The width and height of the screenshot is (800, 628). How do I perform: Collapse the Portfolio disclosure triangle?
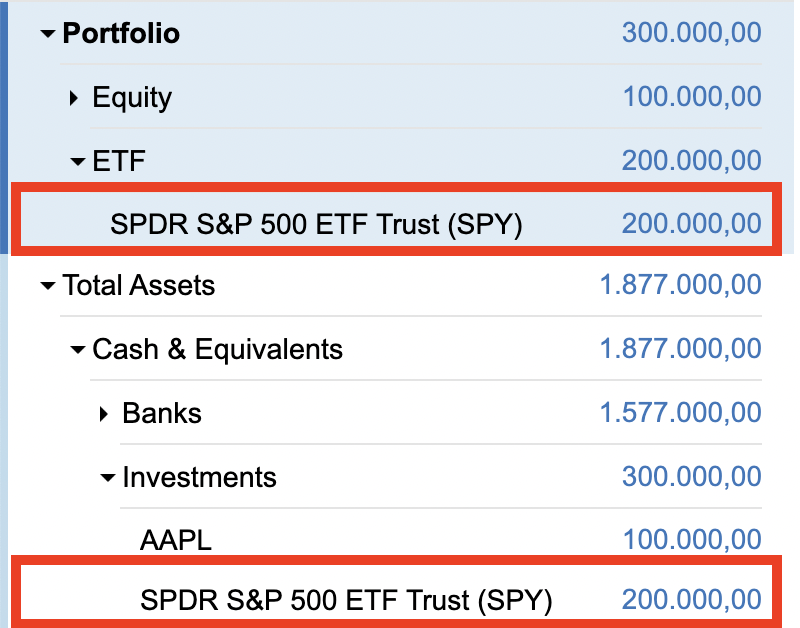47,34
